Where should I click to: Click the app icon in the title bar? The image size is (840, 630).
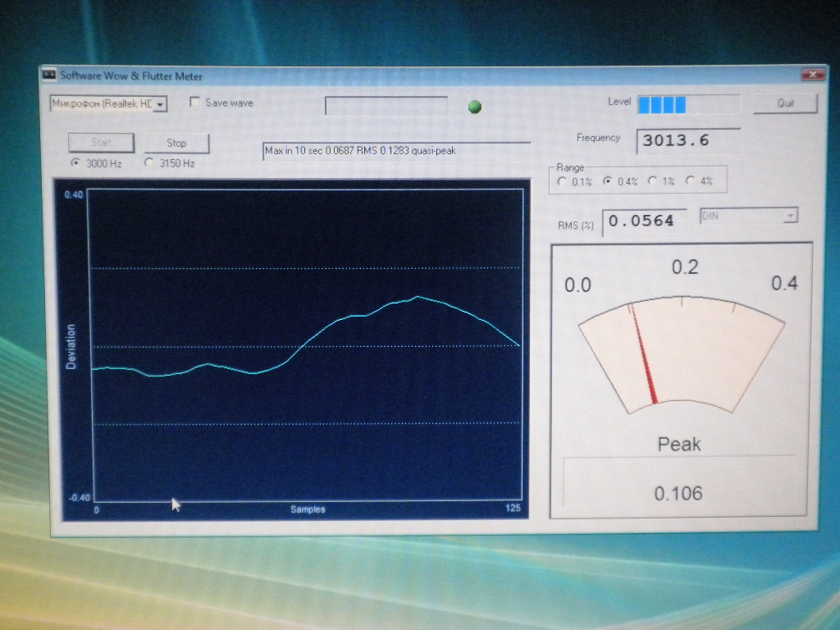point(48,75)
